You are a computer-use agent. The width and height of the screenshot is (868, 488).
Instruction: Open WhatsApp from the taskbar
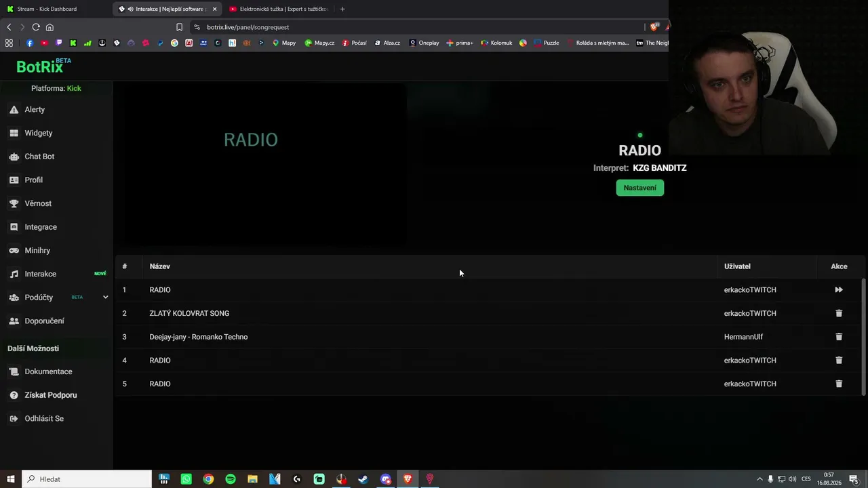pos(186,479)
